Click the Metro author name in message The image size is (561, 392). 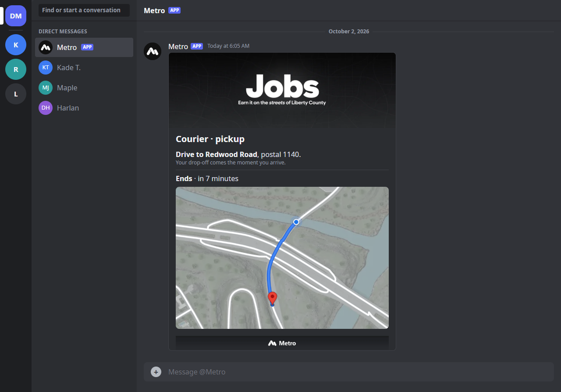coord(178,46)
